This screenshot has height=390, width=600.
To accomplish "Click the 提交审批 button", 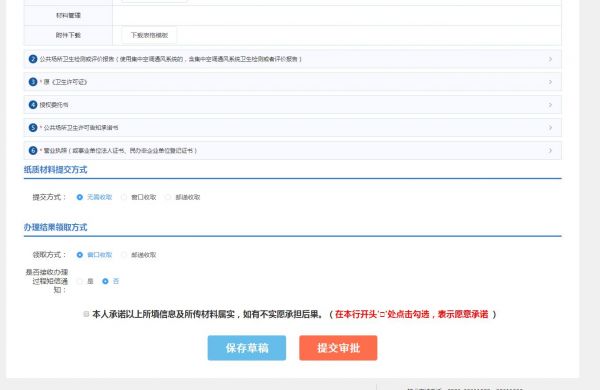I will 338,348.
